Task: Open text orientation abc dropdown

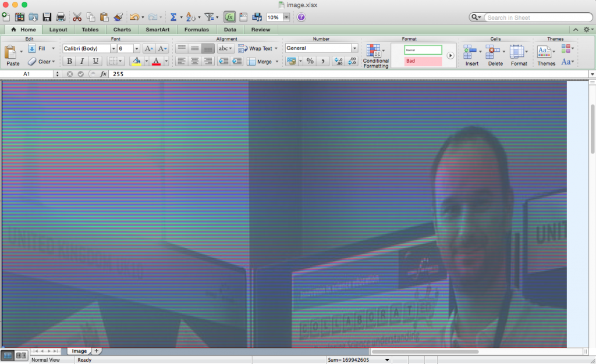Action: (x=225, y=48)
